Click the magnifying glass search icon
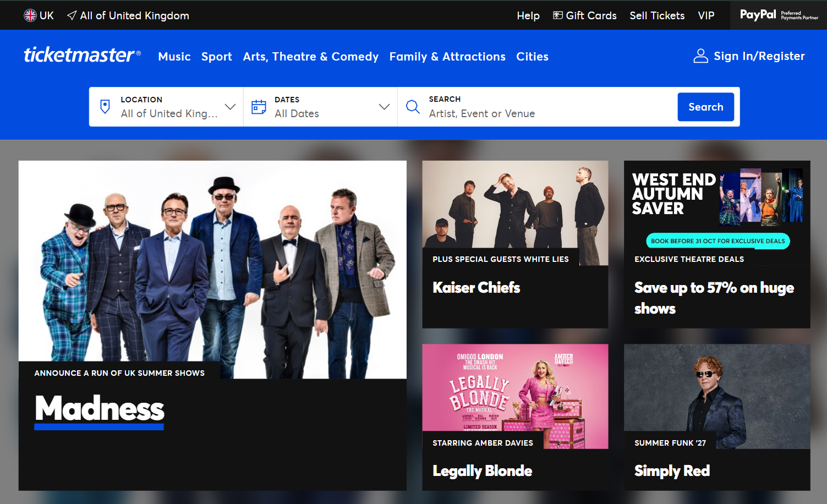 (413, 107)
